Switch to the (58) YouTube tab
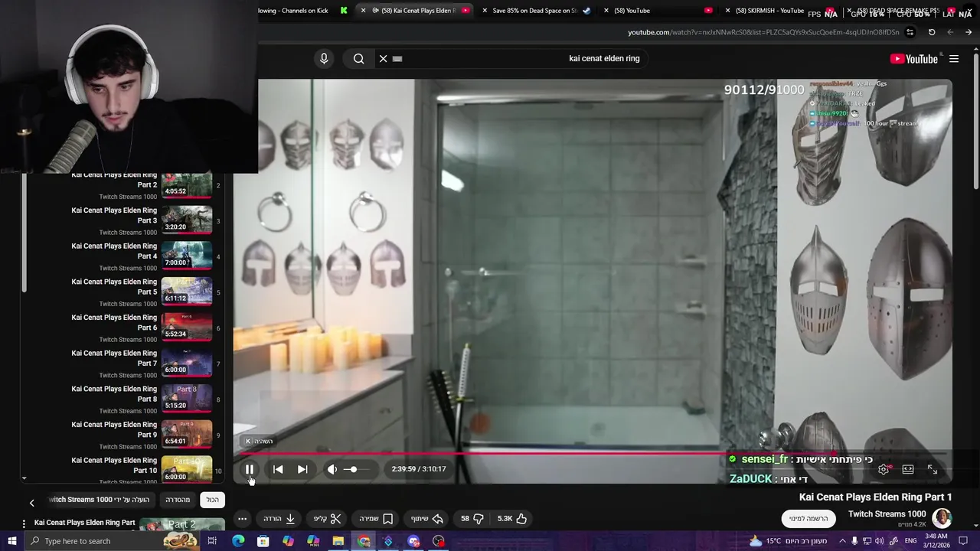Image resolution: width=980 pixels, height=551 pixels. [x=658, y=11]
